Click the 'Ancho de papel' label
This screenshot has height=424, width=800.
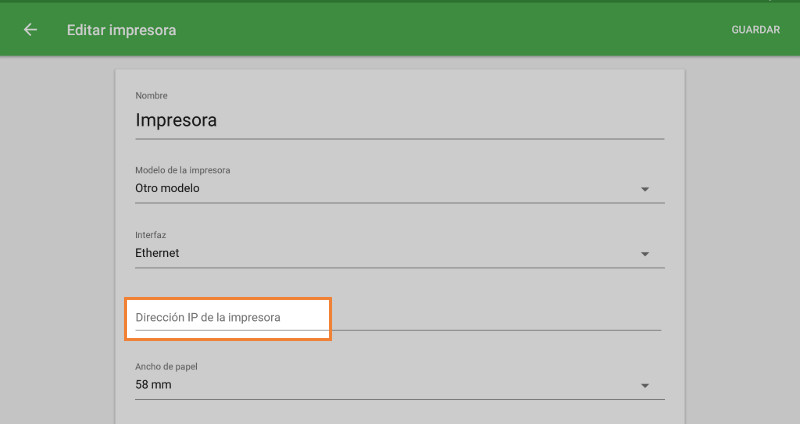pyautogui.click(x=168, y=366)
